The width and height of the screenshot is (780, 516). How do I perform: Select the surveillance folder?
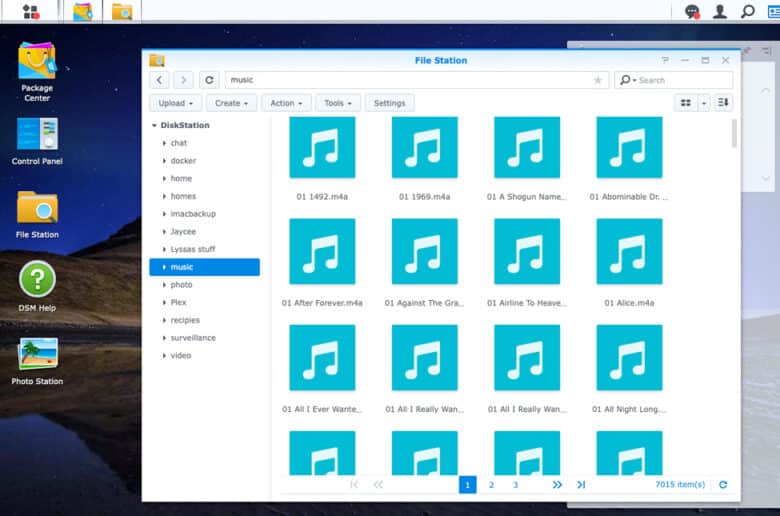click(x=193, y=337)
